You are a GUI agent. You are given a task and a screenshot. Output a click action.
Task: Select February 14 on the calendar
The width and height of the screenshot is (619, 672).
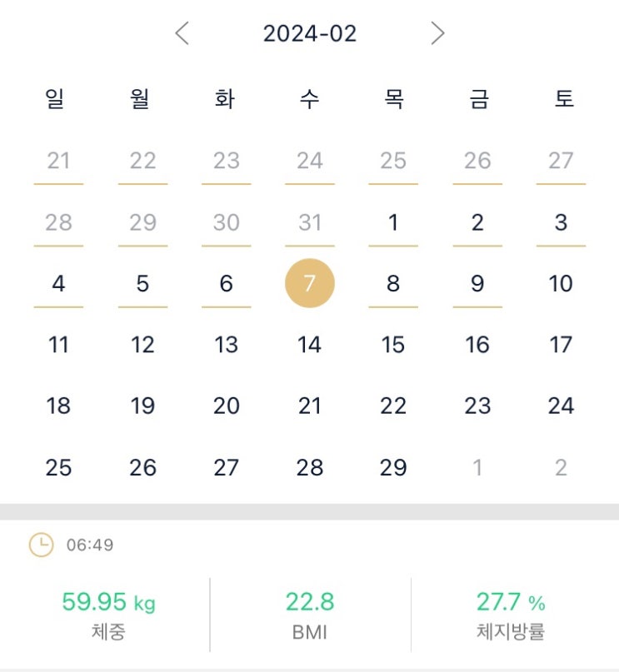(310, 345)
